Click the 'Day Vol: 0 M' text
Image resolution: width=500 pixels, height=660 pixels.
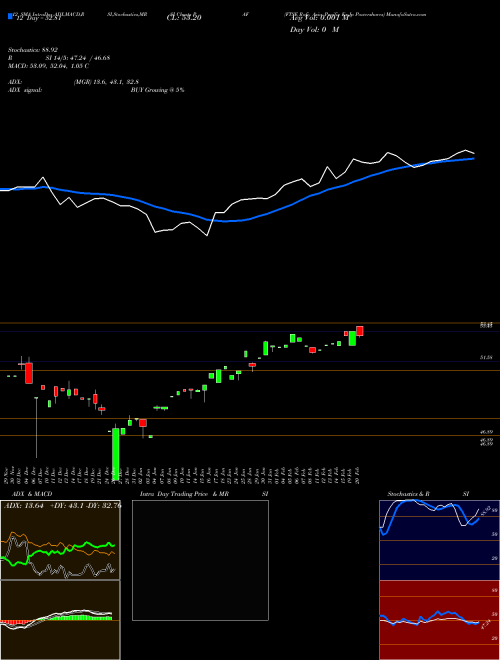(314, 30)
